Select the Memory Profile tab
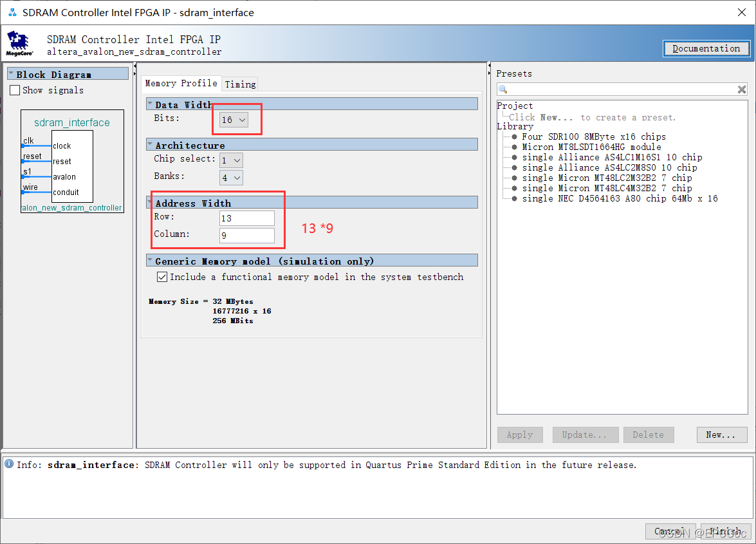Image resolution: width=756 pixels, height=544 pixels. pyautogui.click(x=181, y=83)
